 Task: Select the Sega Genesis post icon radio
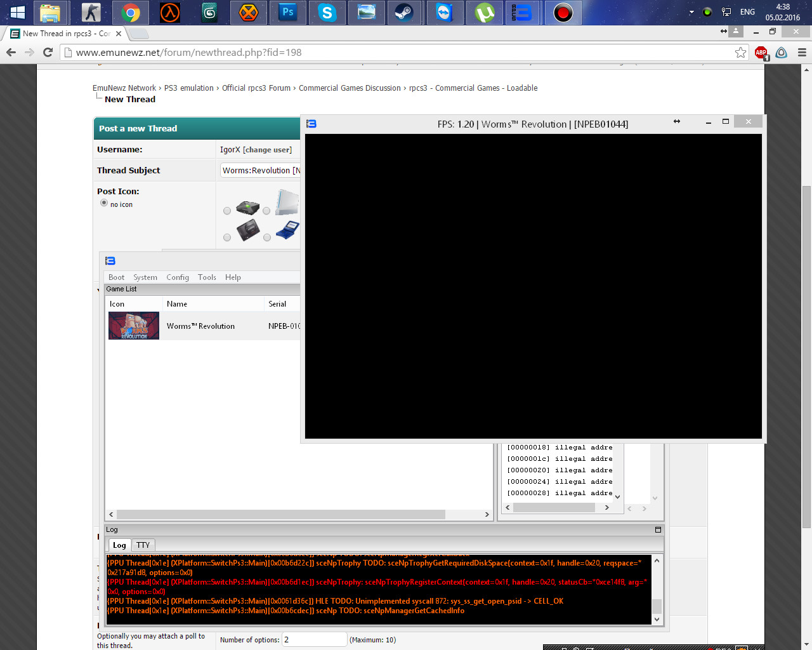(x=227, y=237)
